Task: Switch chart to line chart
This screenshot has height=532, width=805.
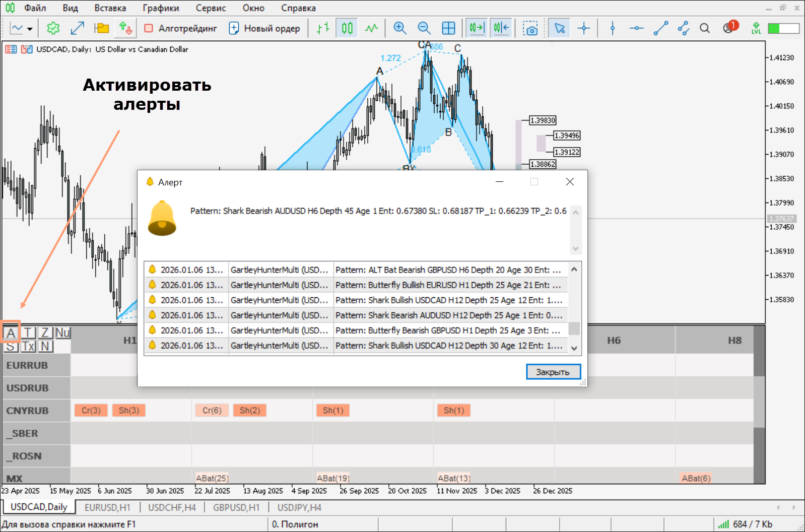Action: coord(371,28)
